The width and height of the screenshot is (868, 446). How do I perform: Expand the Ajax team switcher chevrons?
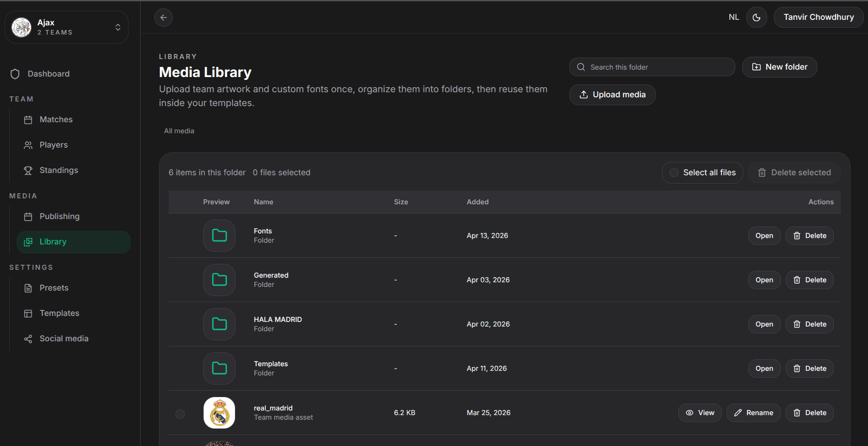click(118, 27)
